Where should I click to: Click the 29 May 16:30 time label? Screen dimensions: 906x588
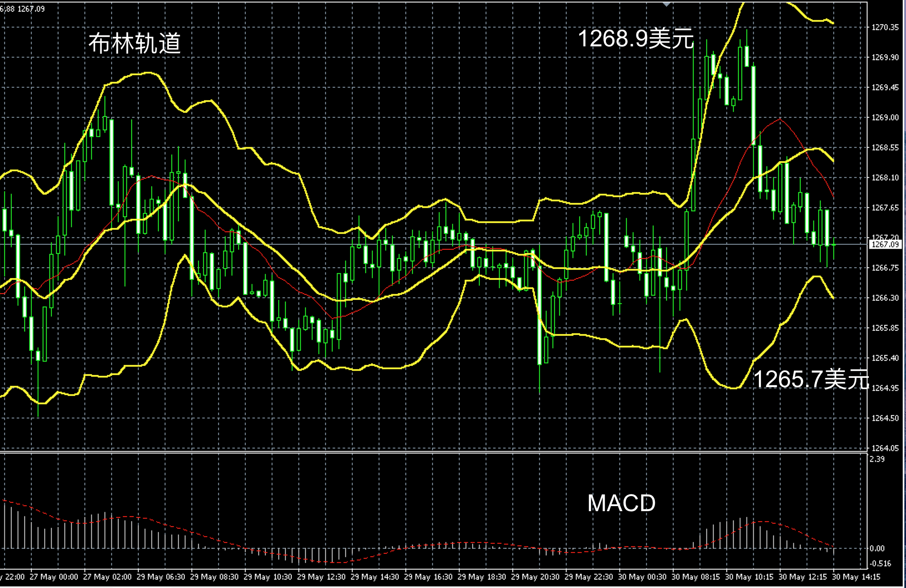pyautogui.click(x=428, y=577)
